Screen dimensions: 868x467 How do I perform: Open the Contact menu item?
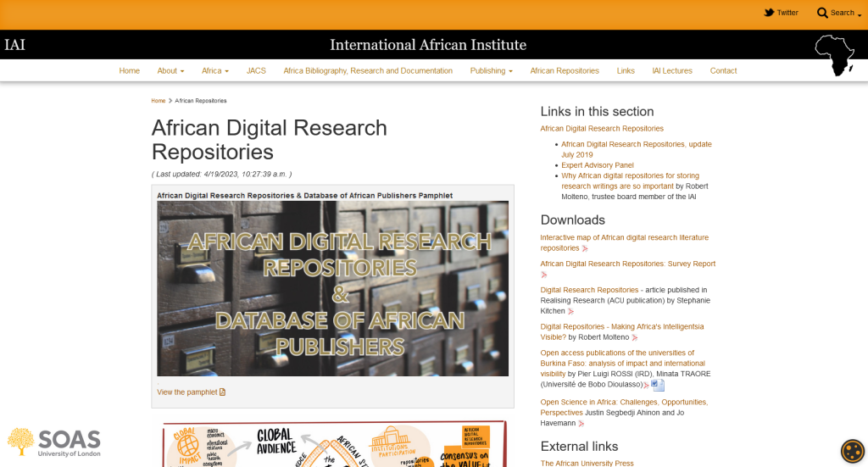click(723, 71)
